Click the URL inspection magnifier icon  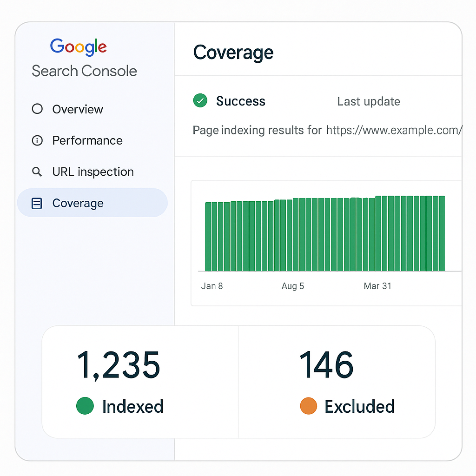(37, 172)
